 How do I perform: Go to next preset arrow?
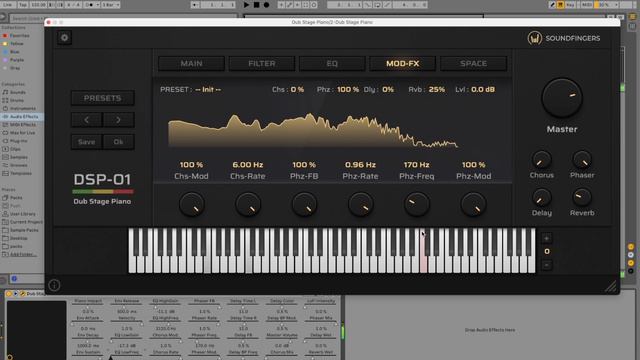pos(118,120)
